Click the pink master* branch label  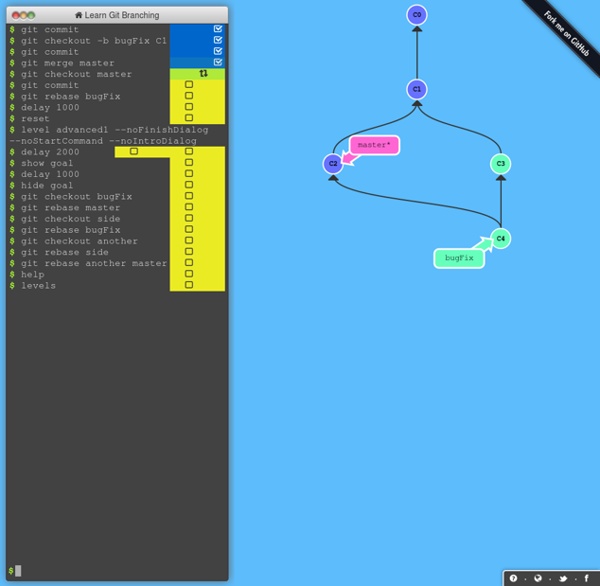(374, 145)
